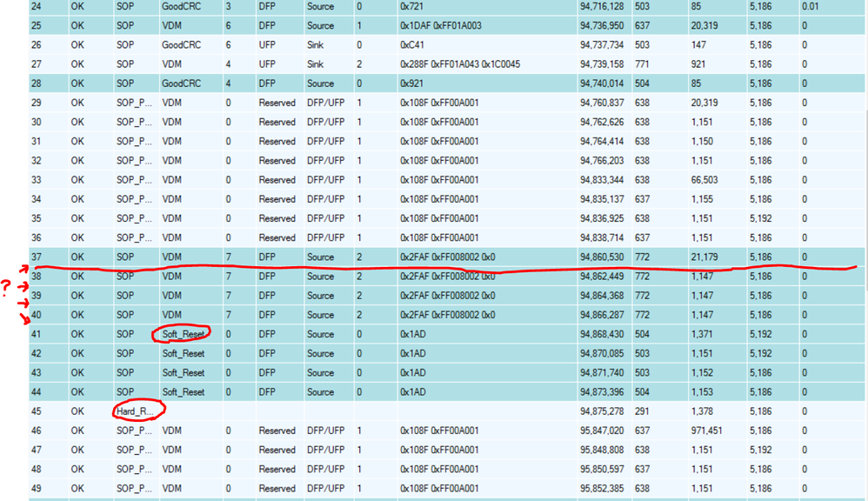Click the Reserved cell of row 30

(x=277, y=122)
